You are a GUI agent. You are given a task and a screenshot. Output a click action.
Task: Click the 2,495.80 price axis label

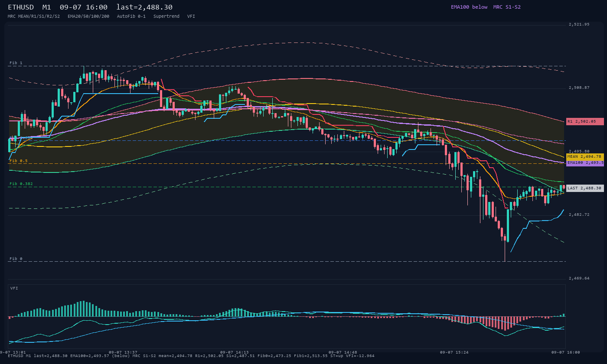click(579, 151)
